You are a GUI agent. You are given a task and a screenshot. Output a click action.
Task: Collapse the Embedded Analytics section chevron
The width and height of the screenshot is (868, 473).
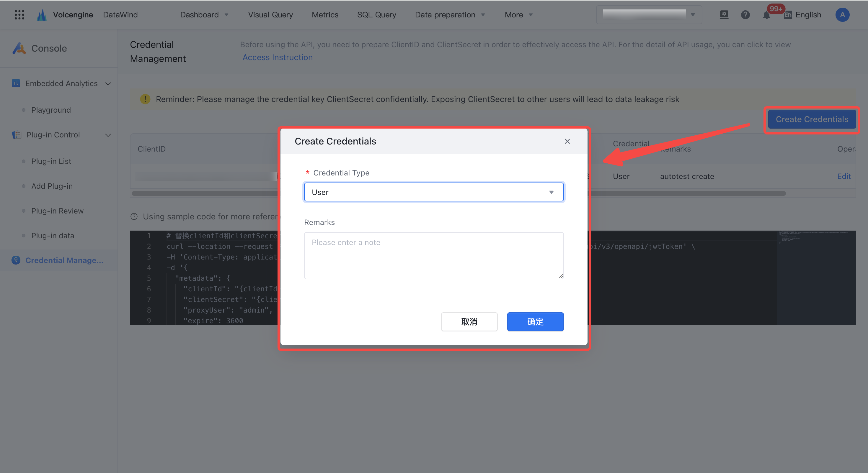[x=108, y=83]
